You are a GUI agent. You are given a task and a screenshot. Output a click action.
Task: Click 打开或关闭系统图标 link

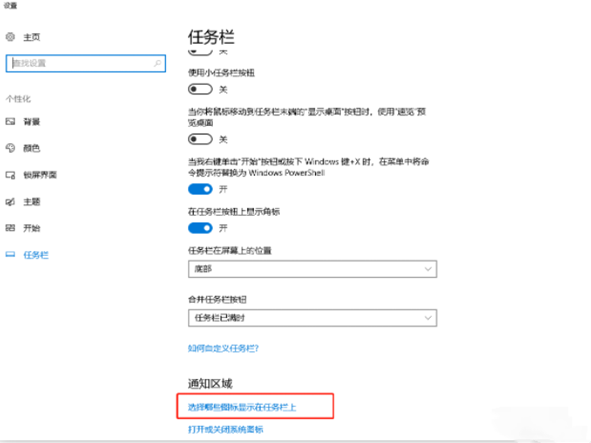tap(225, 429)
